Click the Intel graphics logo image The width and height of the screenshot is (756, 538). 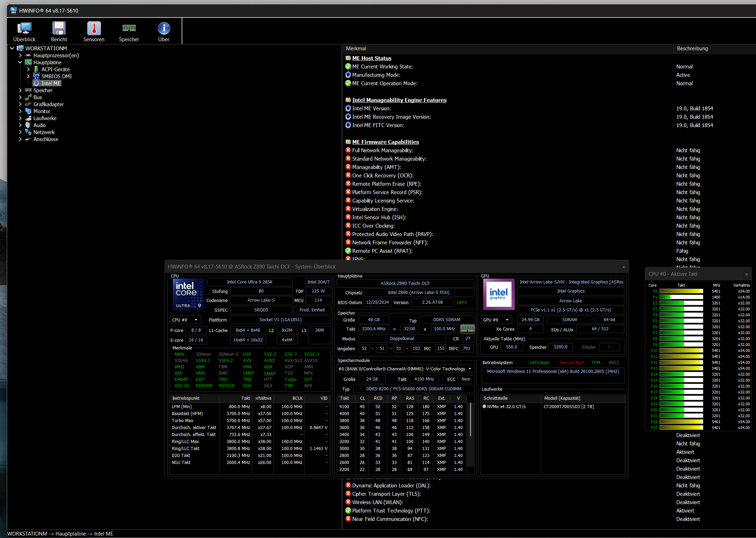pyautogui.click(x=499, y=294)
